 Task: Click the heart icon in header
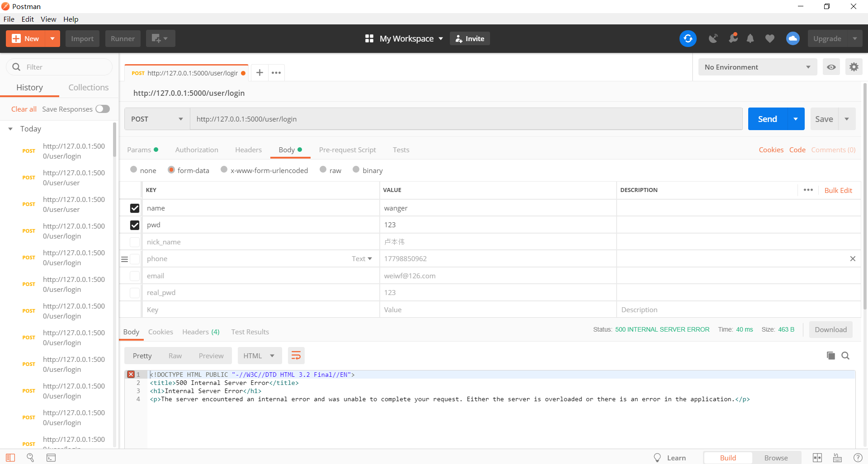pos(769,39)
